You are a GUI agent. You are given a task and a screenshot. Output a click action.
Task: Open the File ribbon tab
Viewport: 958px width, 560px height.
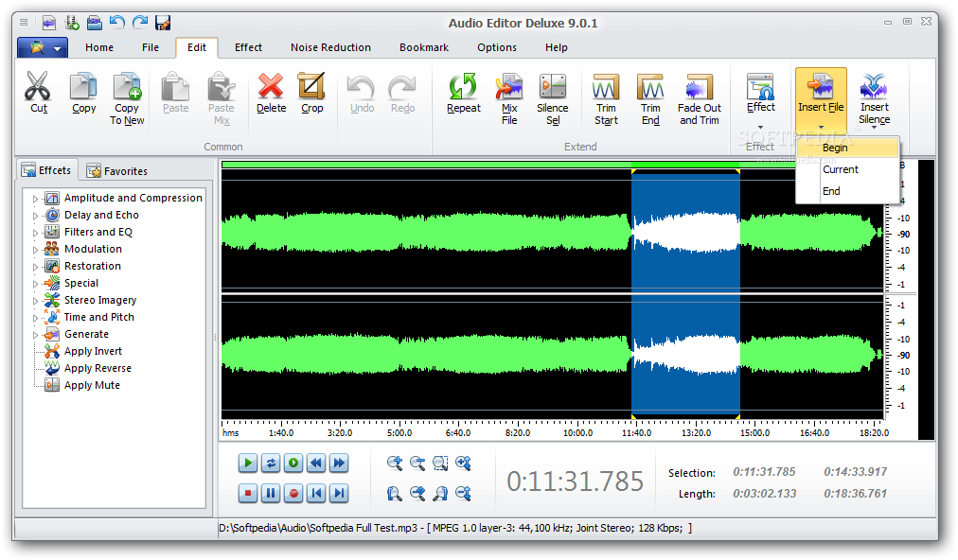tap(151, 47)
